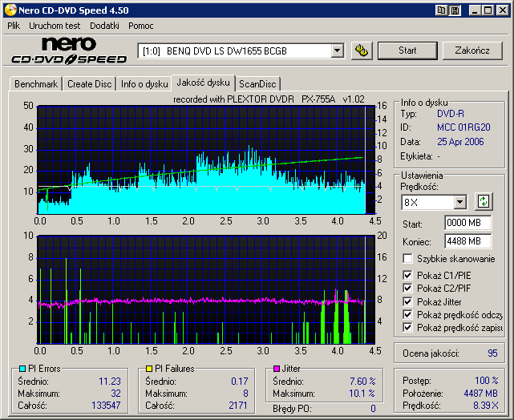Screen dimensions: 514x420
Task: Click the copy-to-clipboard icon in title bar
Action: pyautogui.click(x=442, y=10)
